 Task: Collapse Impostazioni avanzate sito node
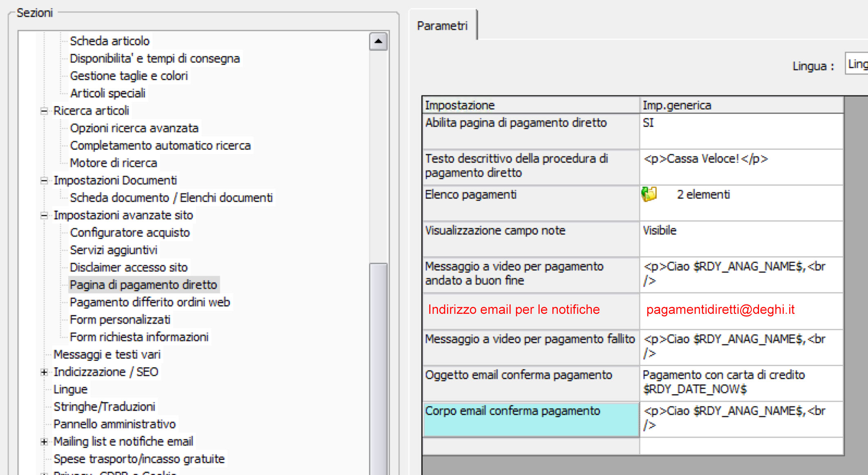pos(44,215)
